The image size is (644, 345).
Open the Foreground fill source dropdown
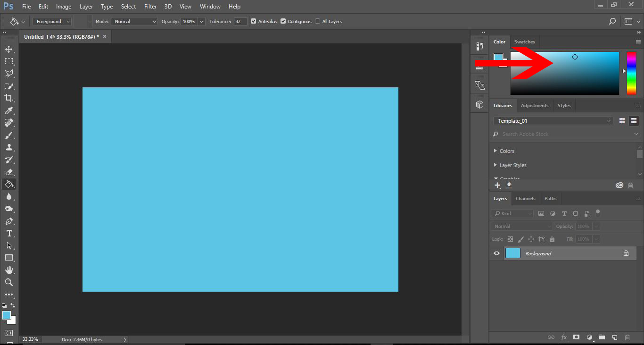[52, 21]
